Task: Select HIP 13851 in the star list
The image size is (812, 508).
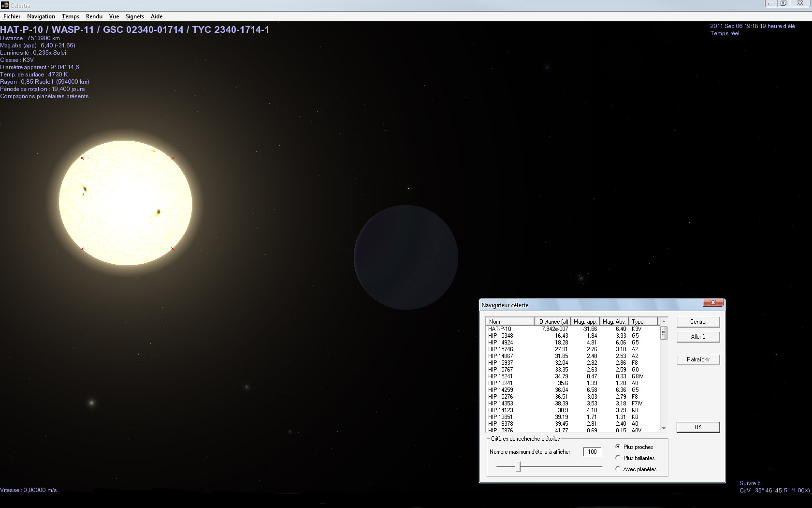Action: pyautogui.click(x=573, y=417)
